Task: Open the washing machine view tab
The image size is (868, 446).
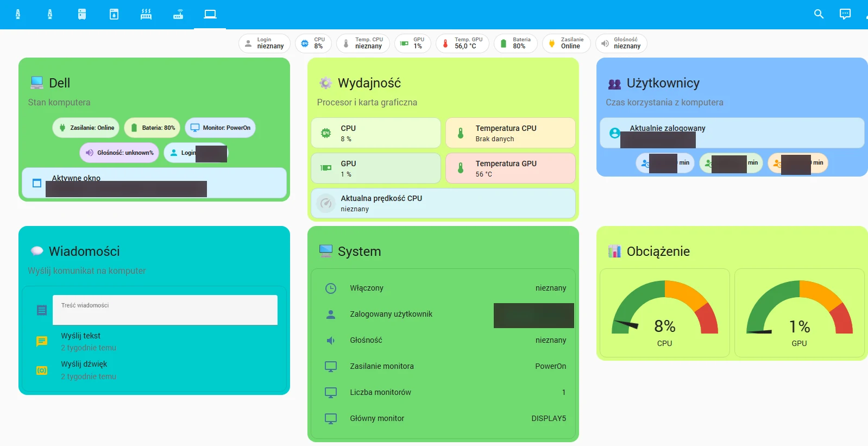Action: click(x=114, y=14)
